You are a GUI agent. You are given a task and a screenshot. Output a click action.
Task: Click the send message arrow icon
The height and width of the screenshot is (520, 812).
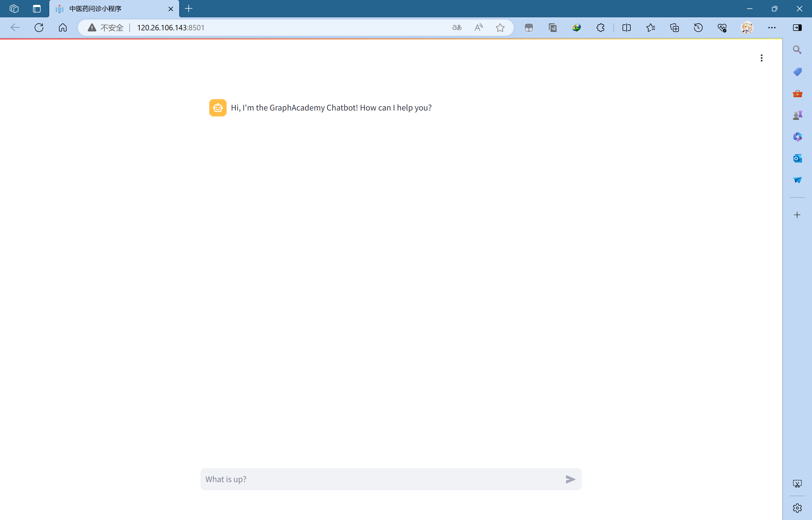[x=570, y=479]
